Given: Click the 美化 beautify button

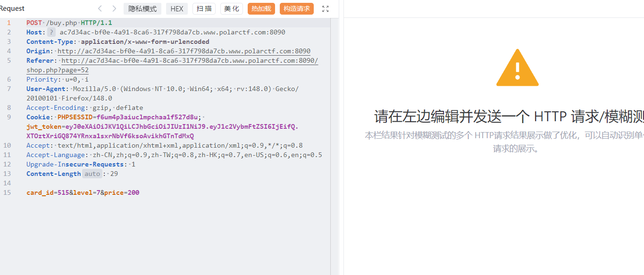Looking at the screenshot, I should [x=232, y=8].
